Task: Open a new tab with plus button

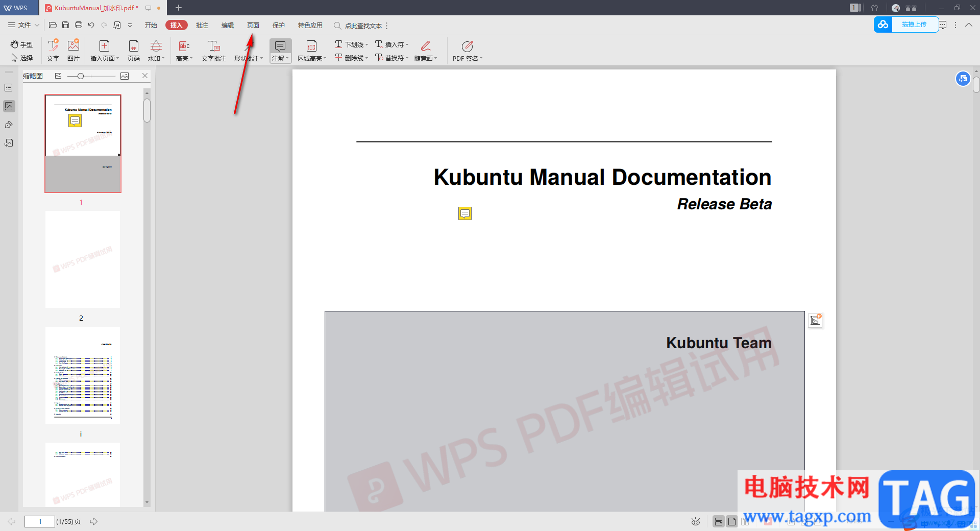Action: click(179, 8)
